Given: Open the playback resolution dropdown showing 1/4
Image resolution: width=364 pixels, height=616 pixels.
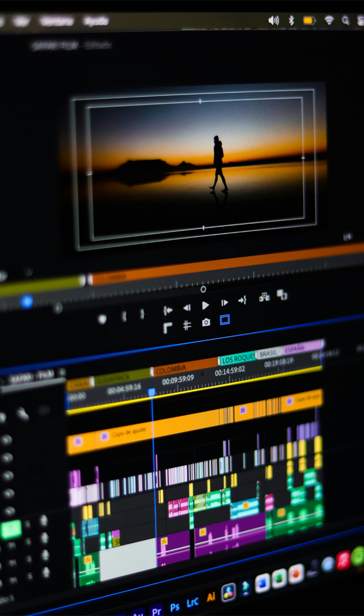Looking at the screenshot, I should pyautogui.click(x=348, y=237).
